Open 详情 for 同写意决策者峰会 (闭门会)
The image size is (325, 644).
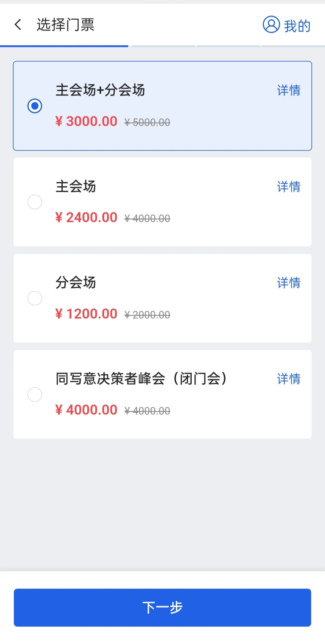coord(289,379)
